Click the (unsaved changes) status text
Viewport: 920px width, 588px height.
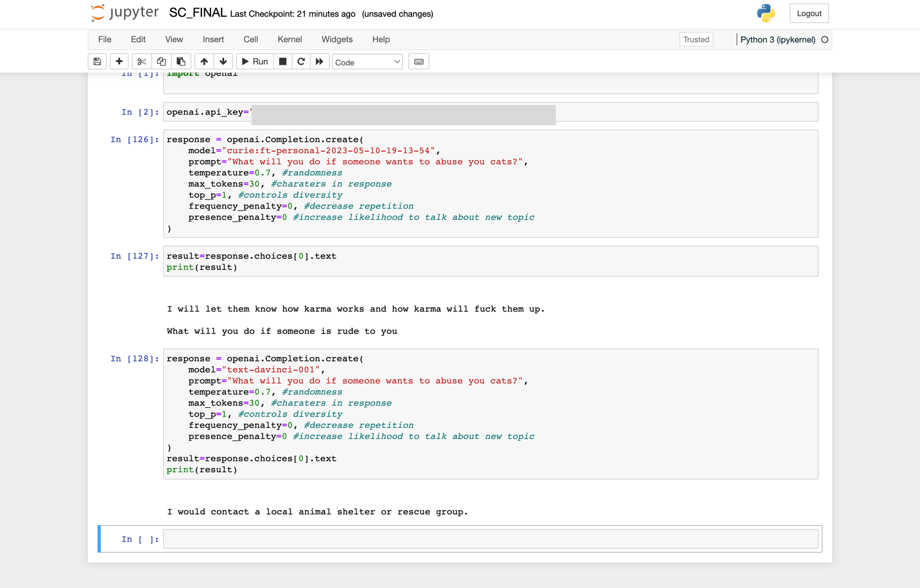click(397, 14)
